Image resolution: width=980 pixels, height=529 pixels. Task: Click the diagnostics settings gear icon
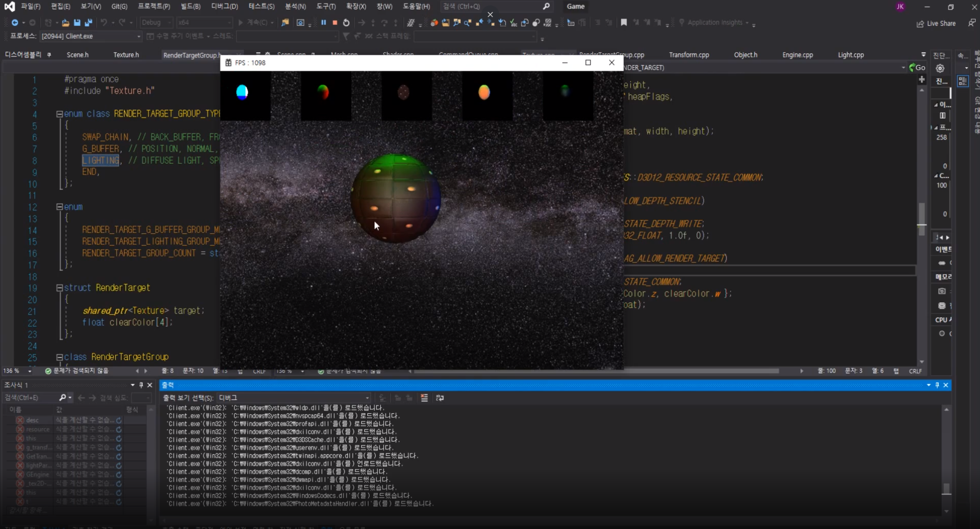pyautogui.click(x=940, y=68)
